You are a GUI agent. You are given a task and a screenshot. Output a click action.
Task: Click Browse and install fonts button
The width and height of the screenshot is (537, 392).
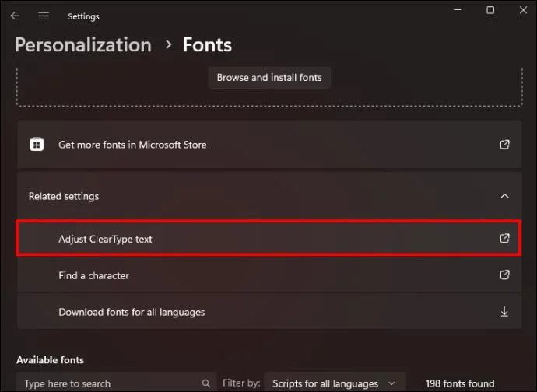coord(269,77)
